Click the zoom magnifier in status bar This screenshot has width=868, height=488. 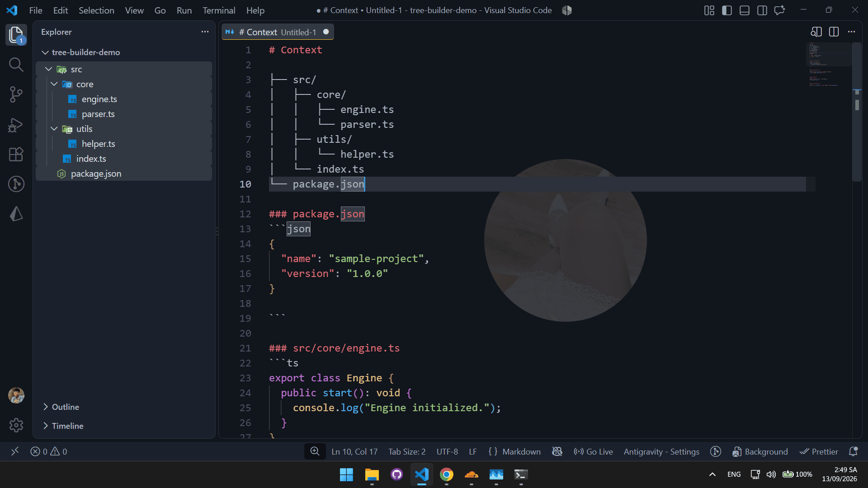(315, 451)
